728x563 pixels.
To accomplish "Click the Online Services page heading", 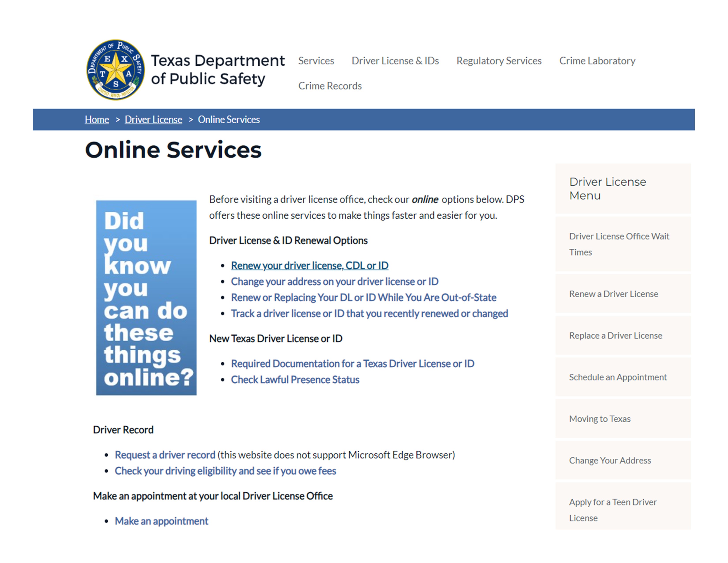I will coord(173,150).
